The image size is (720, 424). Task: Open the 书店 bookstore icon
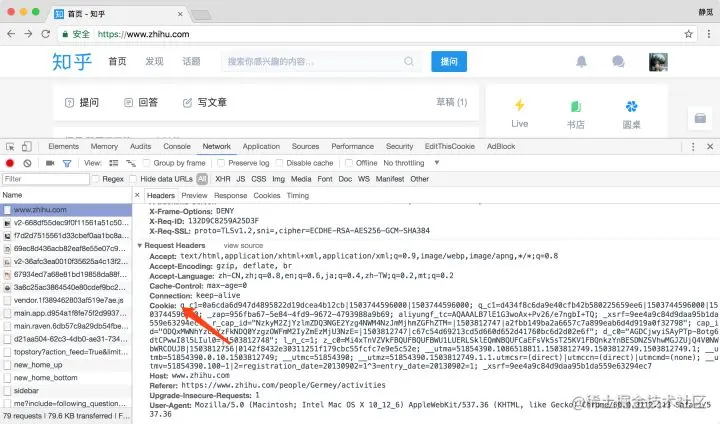576,107
